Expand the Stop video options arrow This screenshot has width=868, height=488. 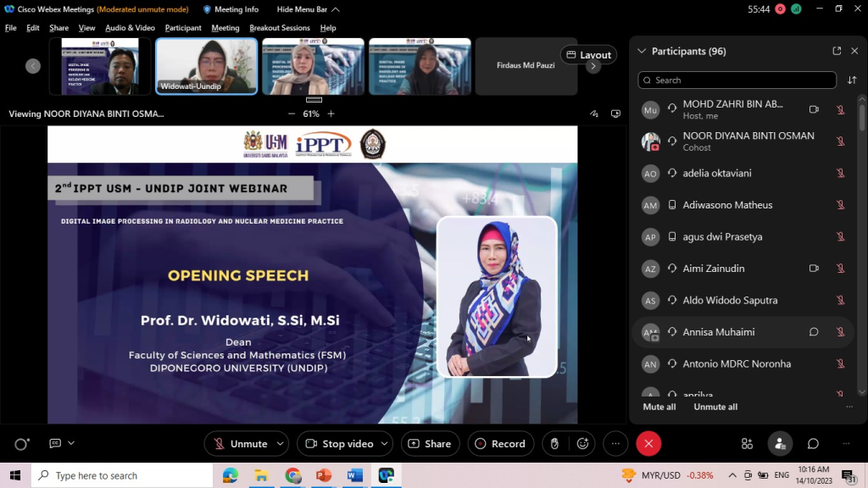click(385, 443)
